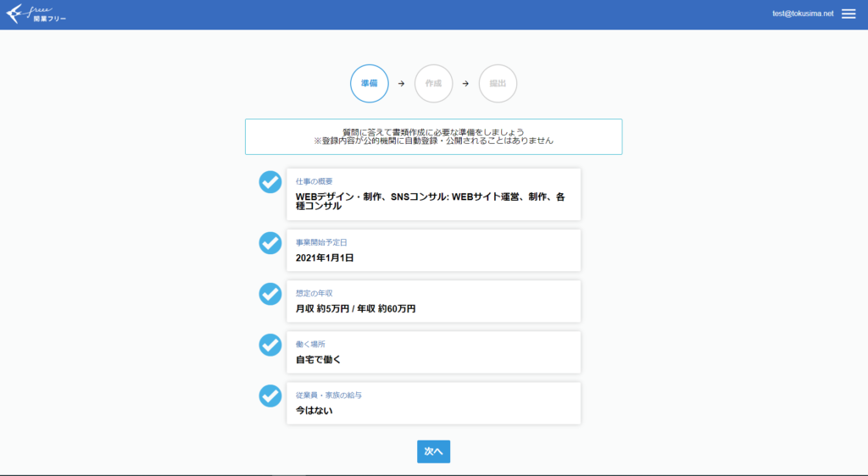Expand the 想定の年収 card

pos(433,301)
